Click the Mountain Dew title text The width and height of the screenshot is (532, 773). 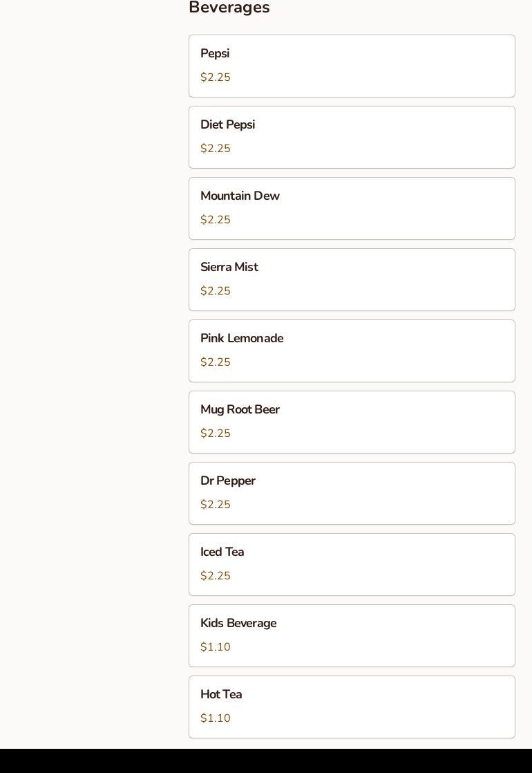(240, 196)
